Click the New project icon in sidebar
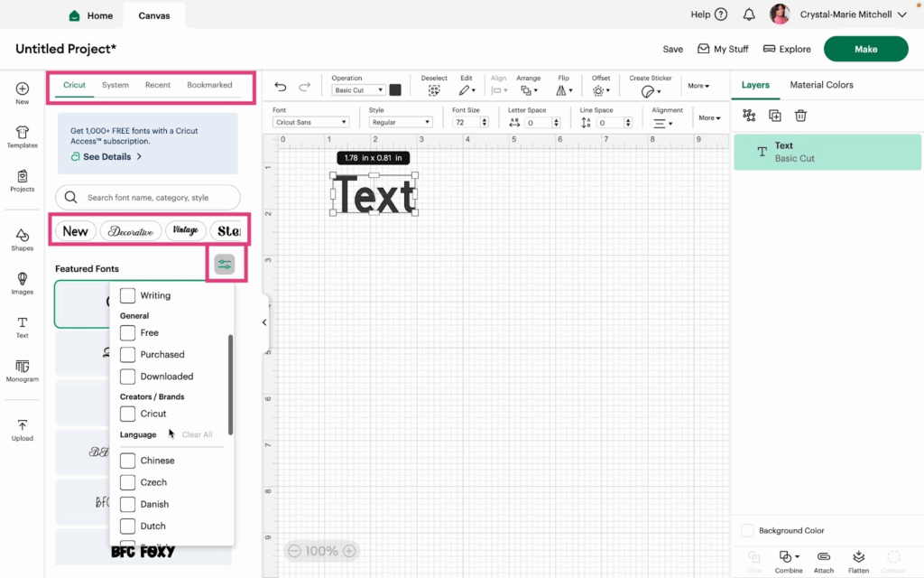The image size is (924, 578). (x=23, y=89)
